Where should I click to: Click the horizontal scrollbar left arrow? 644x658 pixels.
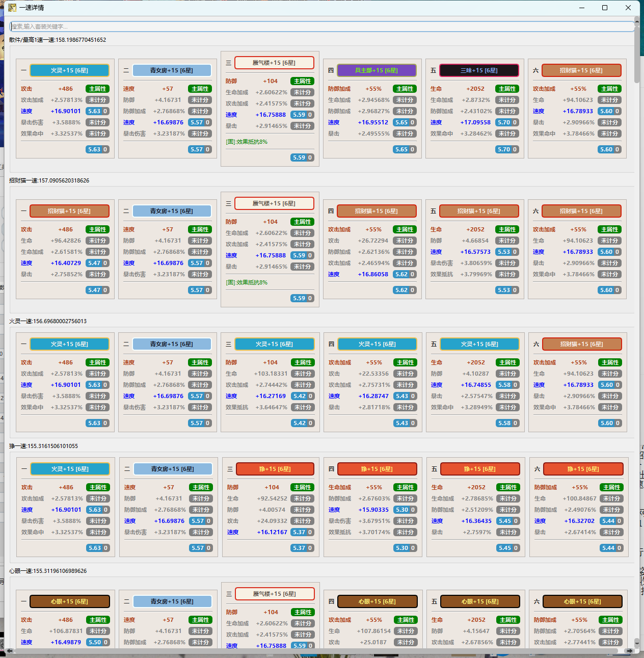[9, 651]
